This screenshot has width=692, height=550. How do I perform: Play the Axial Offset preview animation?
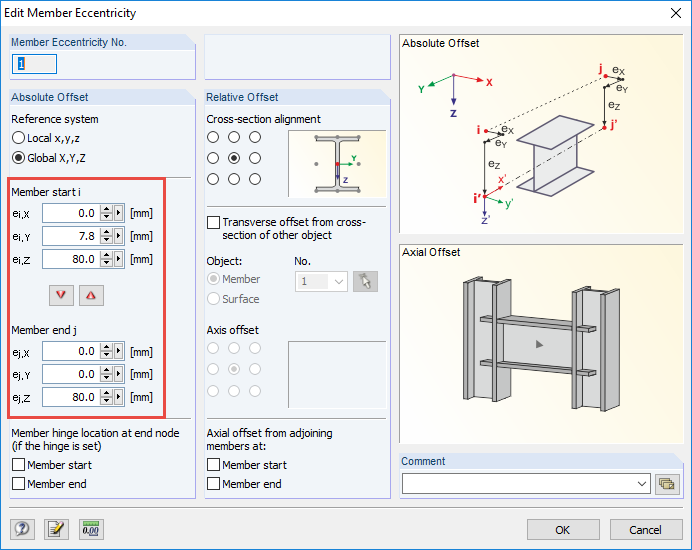[x=539, y=344]
